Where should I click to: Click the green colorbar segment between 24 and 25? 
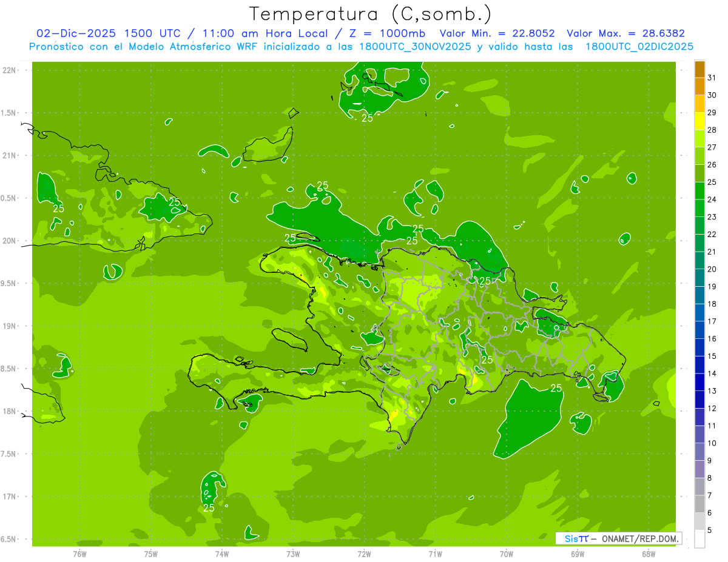[699, 190]
